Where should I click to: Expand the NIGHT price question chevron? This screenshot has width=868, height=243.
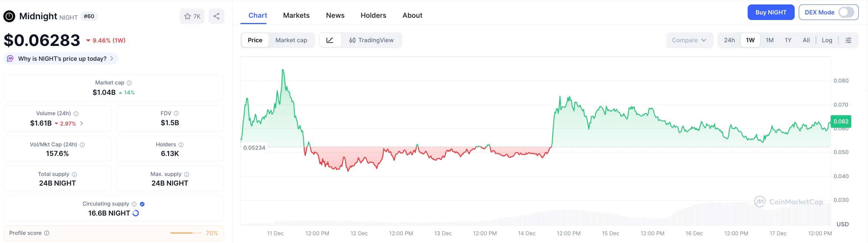(111, 59)
